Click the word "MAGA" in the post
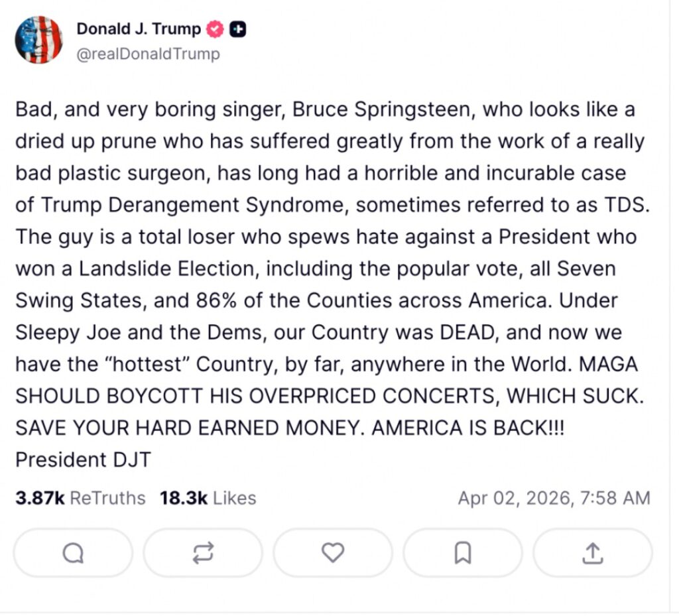This screenshot has height=616, width=679. (617, 364)
